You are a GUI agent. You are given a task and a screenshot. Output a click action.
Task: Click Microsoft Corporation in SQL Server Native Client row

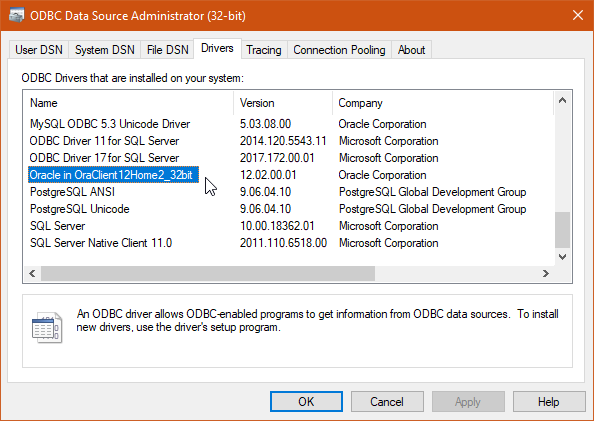click(x=388, y=243)
